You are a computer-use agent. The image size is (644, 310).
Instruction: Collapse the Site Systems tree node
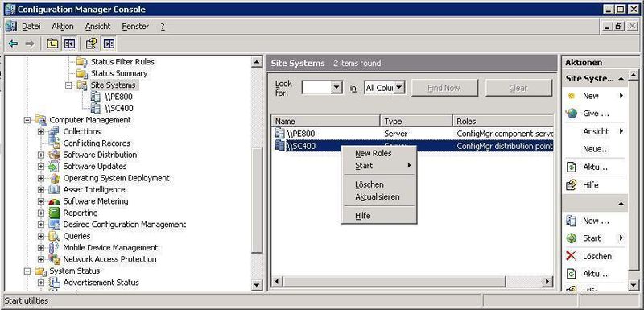tap(68, 85)
